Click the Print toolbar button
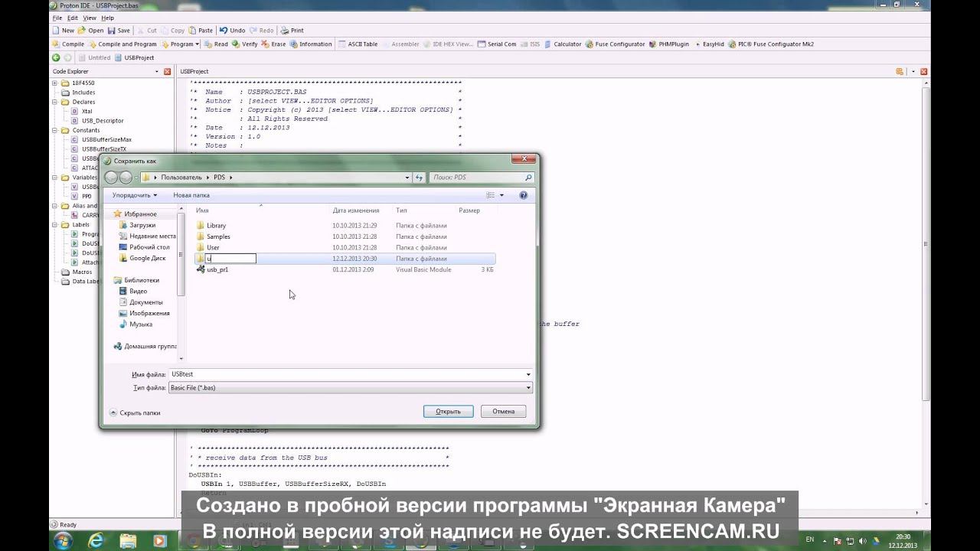The image size is (980, 551). point(292,31)
